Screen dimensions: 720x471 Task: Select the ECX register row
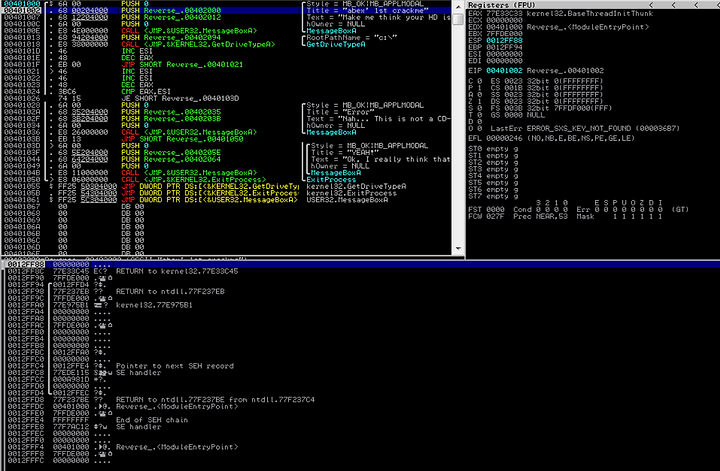click(x=496, y=20)
